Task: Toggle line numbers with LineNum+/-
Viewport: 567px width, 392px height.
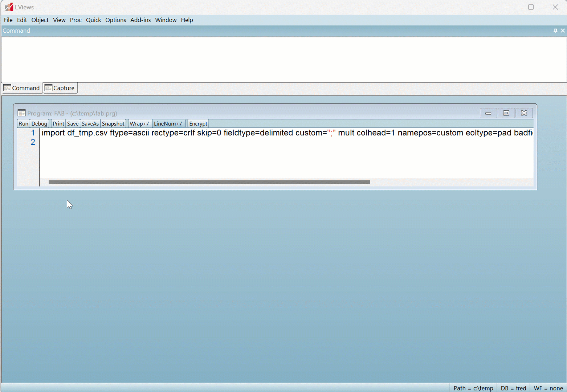Action: (169, 124)
